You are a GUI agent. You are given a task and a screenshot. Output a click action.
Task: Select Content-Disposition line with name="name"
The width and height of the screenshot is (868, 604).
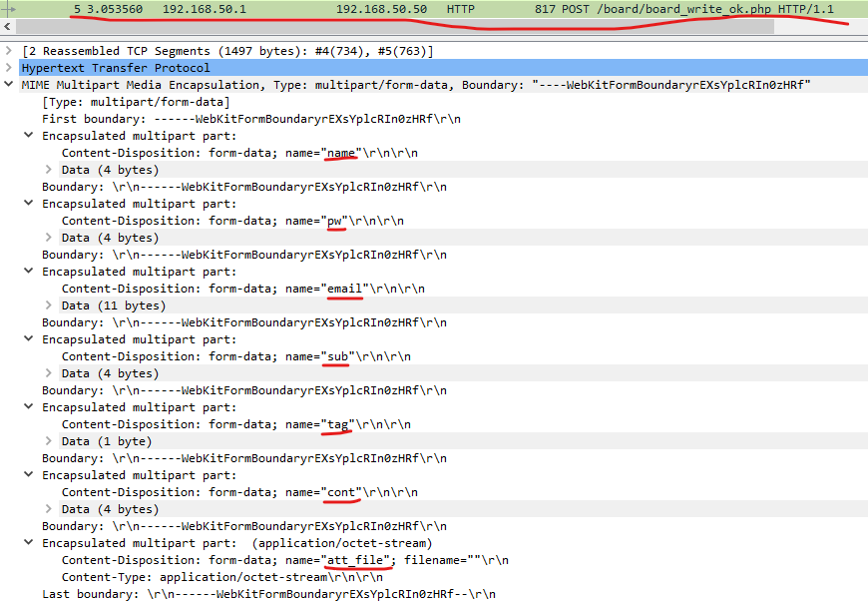point(239,153)
